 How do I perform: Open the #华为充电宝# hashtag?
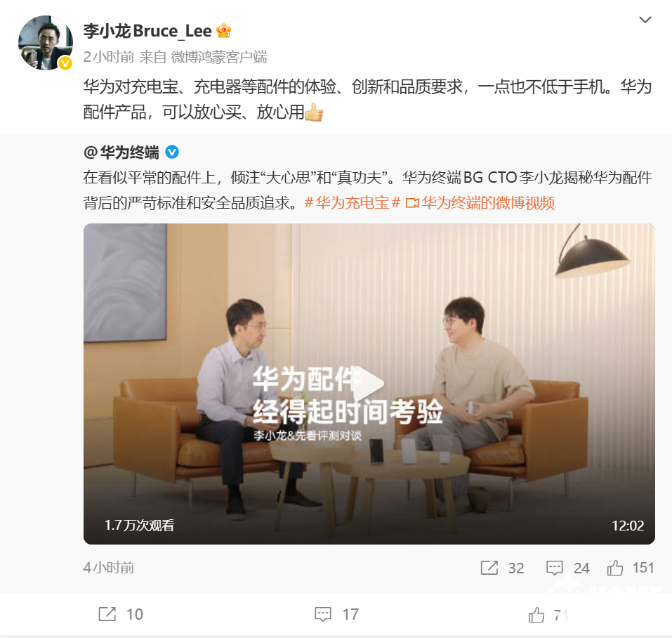click(353, 203)
